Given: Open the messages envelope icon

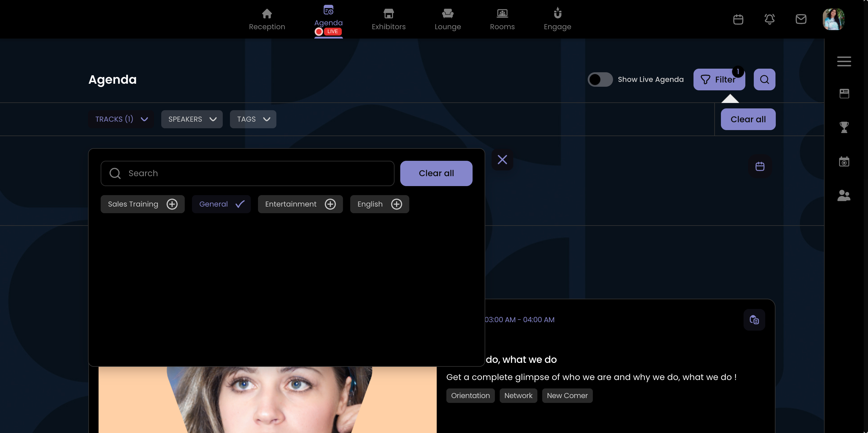Looking at the screenshot, I should [800, 19].
